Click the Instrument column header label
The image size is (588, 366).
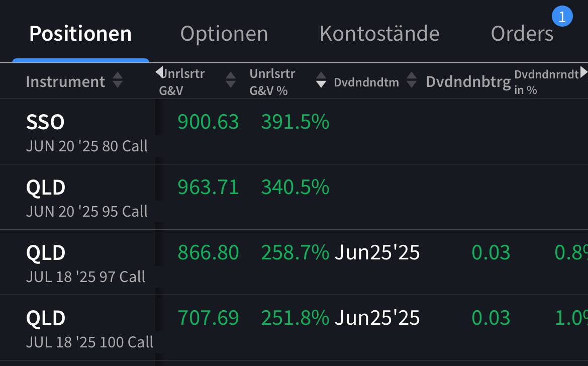[x=65, y=81]
